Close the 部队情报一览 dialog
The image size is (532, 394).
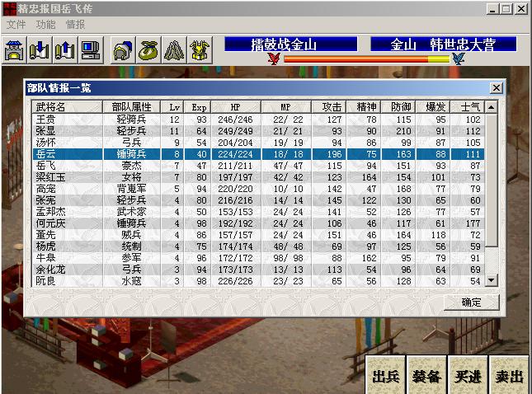click(496, 88)
